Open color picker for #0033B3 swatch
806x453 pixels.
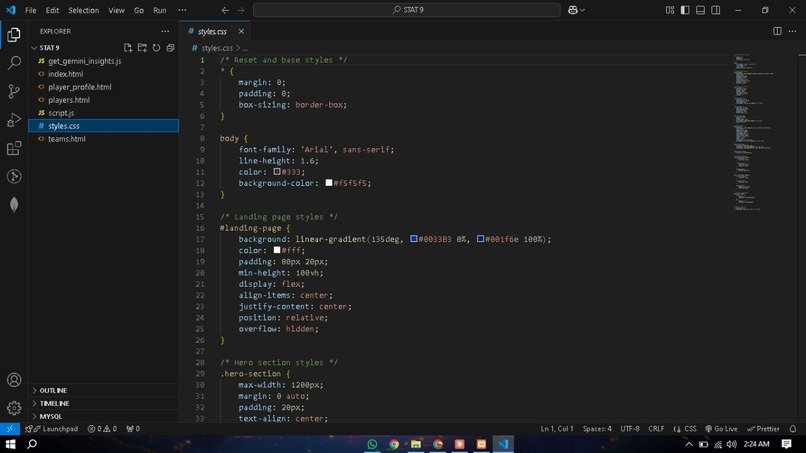(414, 239)
